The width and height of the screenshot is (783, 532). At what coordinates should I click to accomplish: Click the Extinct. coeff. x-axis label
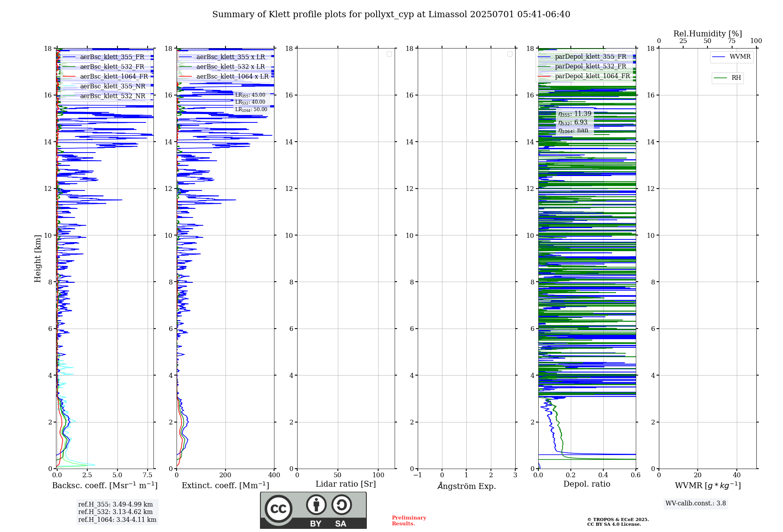[x=226, y=485]
